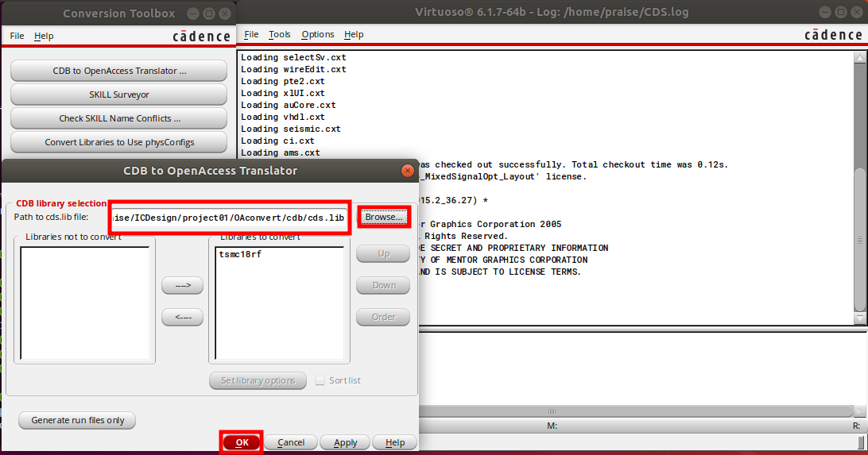Click 'Loading seismic.cxt' log line
Screen dimensions: 868x455
291,129
